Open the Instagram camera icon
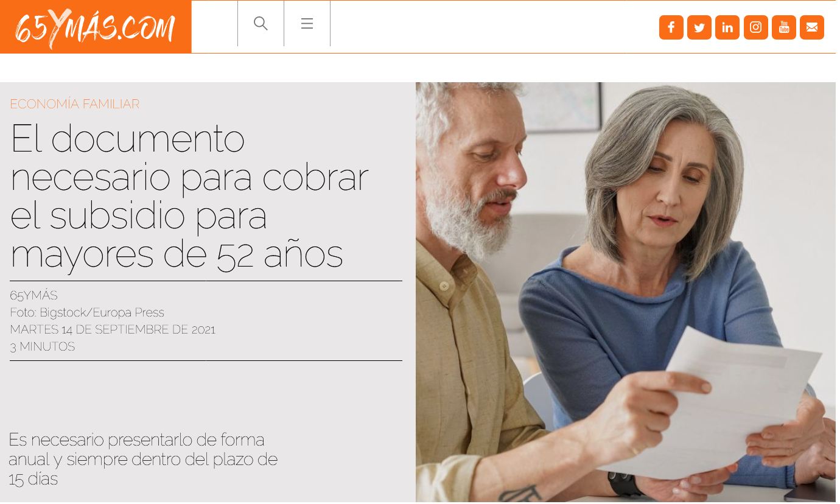 pos(755,27)
